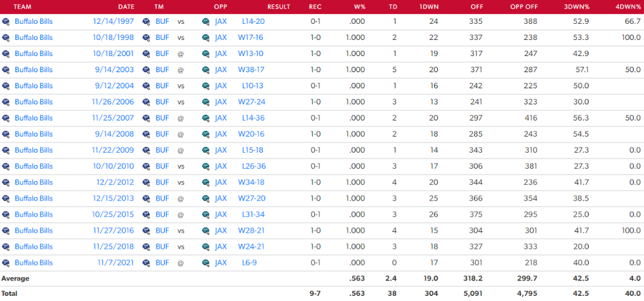The height and width of the screenshot is (301, 644).
Task: Click the BUF helmet icon in the 12/2/2012 row
Action: (x=146, y=182)
